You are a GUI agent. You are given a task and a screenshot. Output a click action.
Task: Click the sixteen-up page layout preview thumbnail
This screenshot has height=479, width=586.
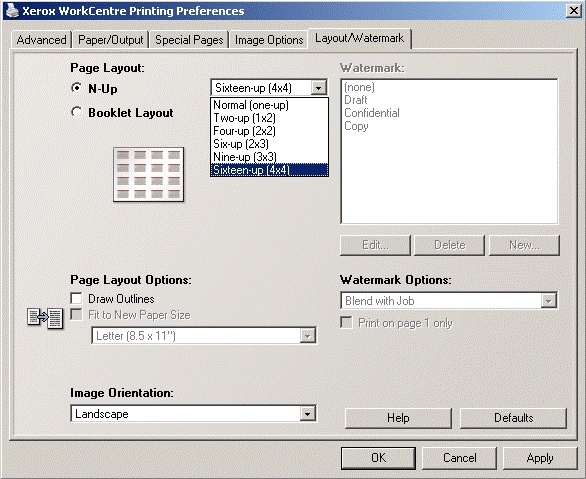(148, 174)
